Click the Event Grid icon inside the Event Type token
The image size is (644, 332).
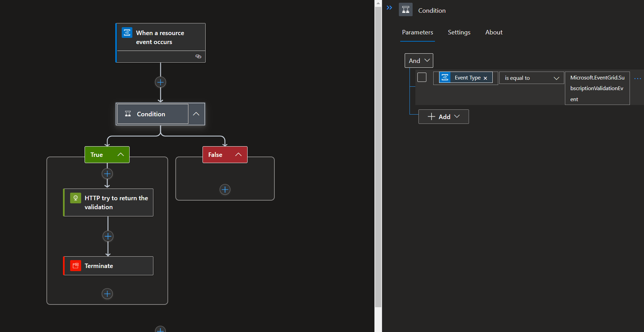point(445,77)
